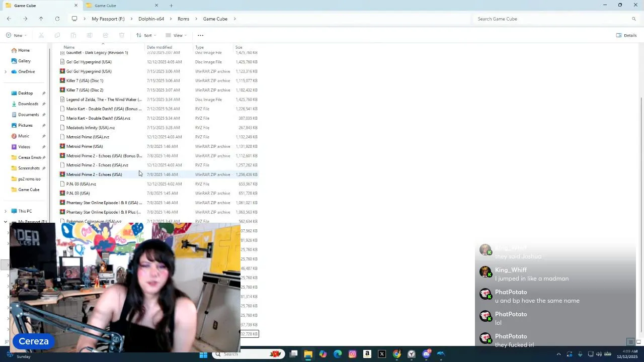Go to Dolphin-x64 in the breadcrumb
This screenshot has height=362, width=644.
click(x=151, y=19)
